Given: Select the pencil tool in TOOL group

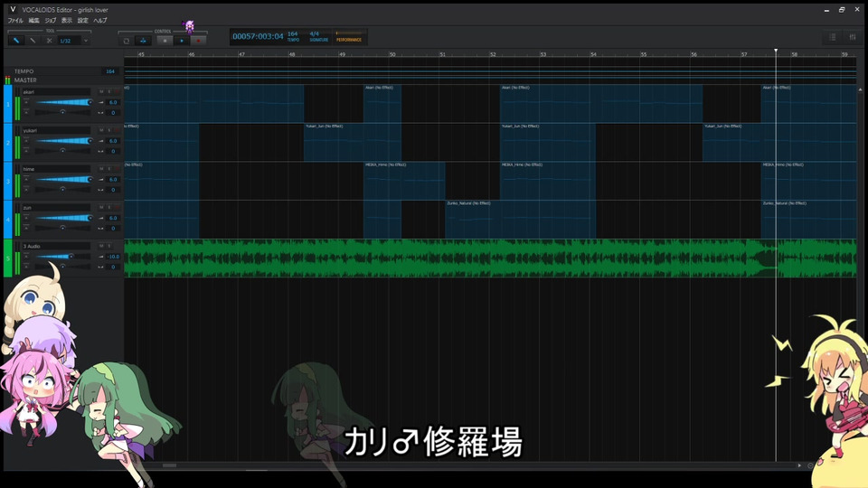Looking at the screenshot, I should 16,41.
